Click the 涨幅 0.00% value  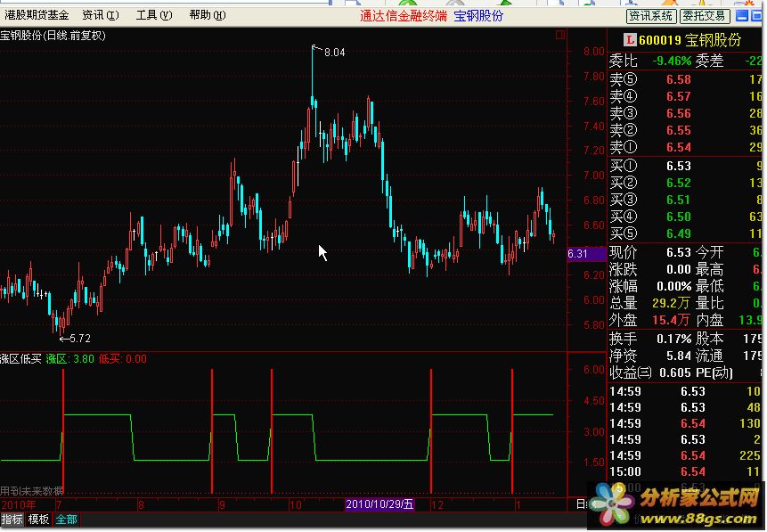(673, 286)
